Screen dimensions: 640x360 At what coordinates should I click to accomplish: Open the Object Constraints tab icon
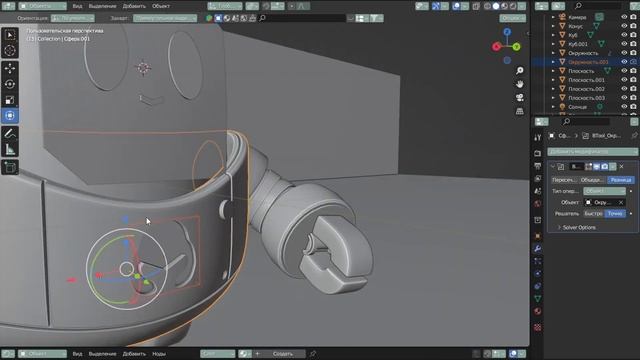[538, 287]
